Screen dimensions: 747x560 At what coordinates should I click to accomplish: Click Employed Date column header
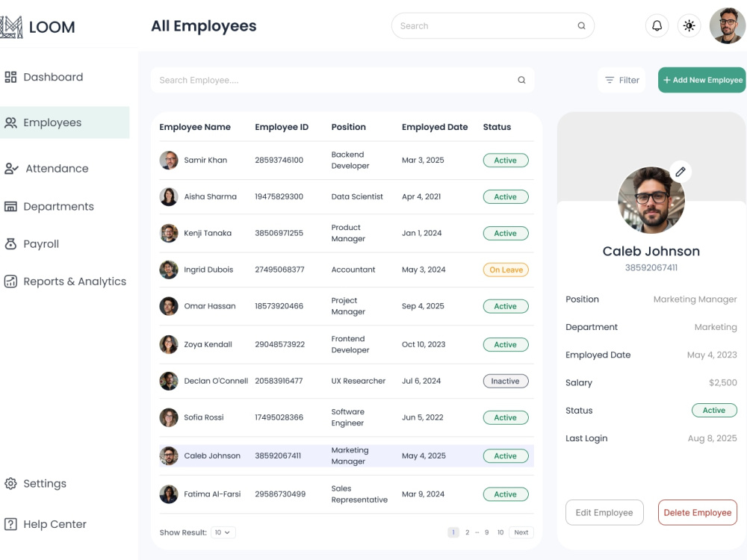(435, 127)
